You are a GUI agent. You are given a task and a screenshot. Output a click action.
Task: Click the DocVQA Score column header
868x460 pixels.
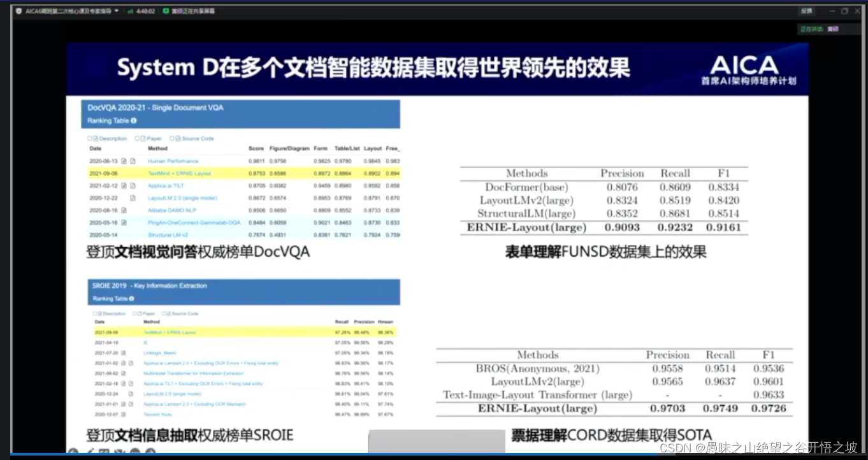click(256, 148)
